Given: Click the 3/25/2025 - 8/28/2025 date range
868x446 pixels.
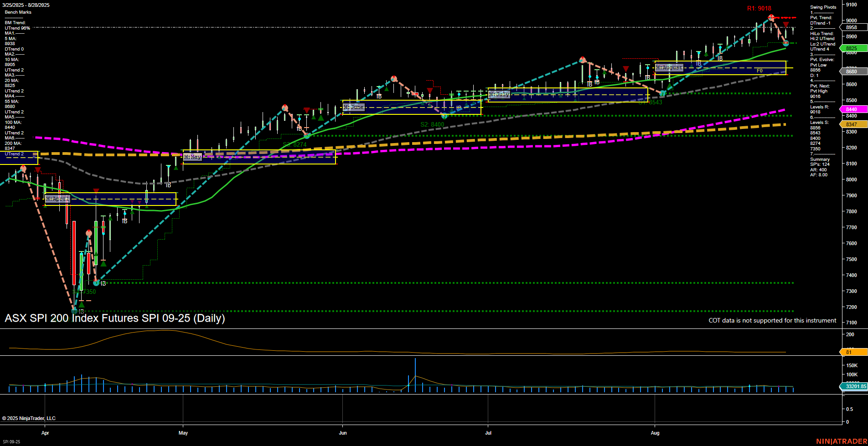Looking at the screenshot, I should click(x=26, y=5).
